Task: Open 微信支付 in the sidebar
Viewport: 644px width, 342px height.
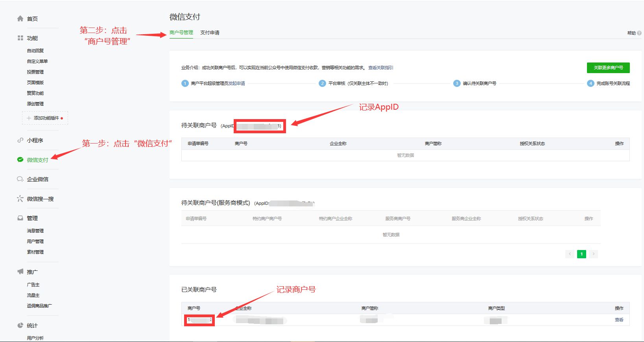Action: point(37,160)
